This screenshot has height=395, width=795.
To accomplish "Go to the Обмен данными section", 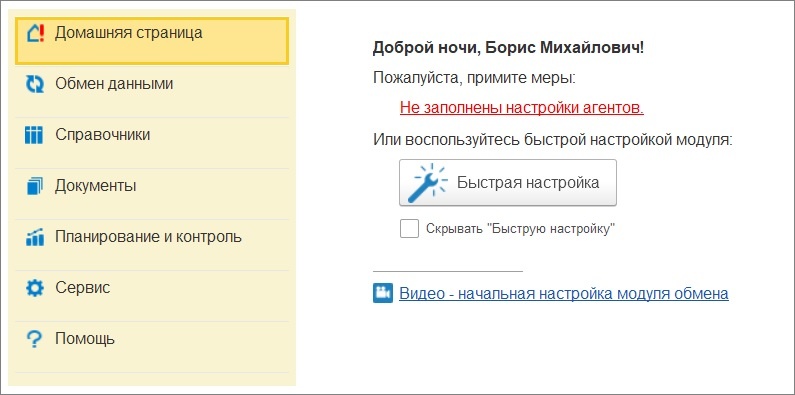I will pos(152,92).
